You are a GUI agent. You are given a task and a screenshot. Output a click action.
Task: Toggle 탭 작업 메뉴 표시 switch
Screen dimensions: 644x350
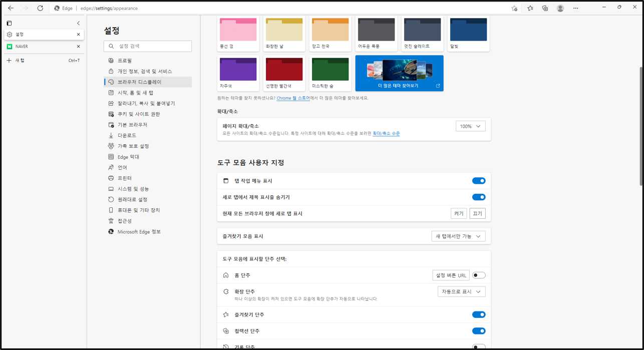point(479,181)
